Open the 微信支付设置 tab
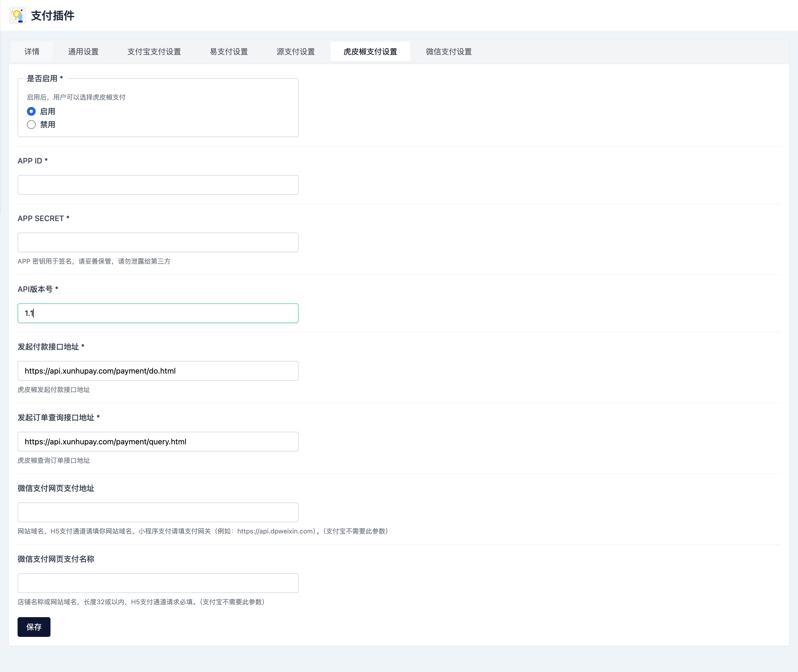 449,52
